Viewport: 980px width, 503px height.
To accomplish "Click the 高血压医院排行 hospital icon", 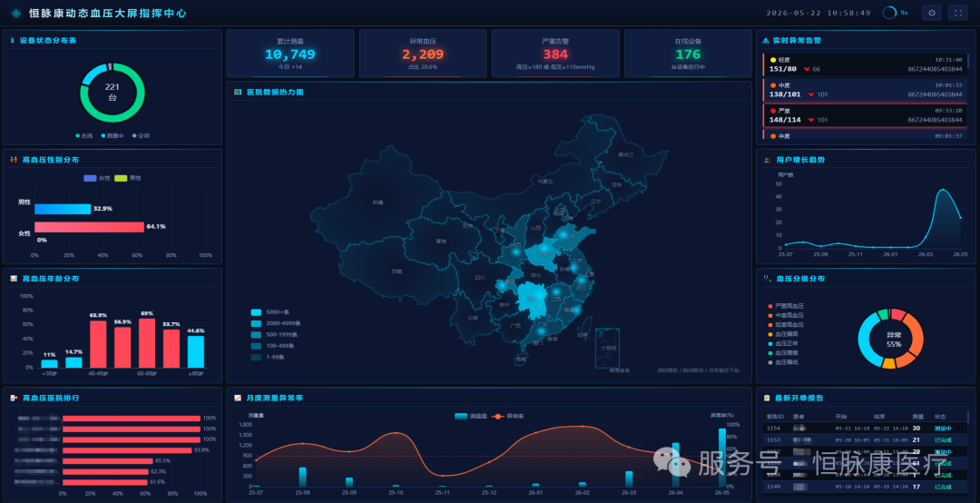I will 13,398.
